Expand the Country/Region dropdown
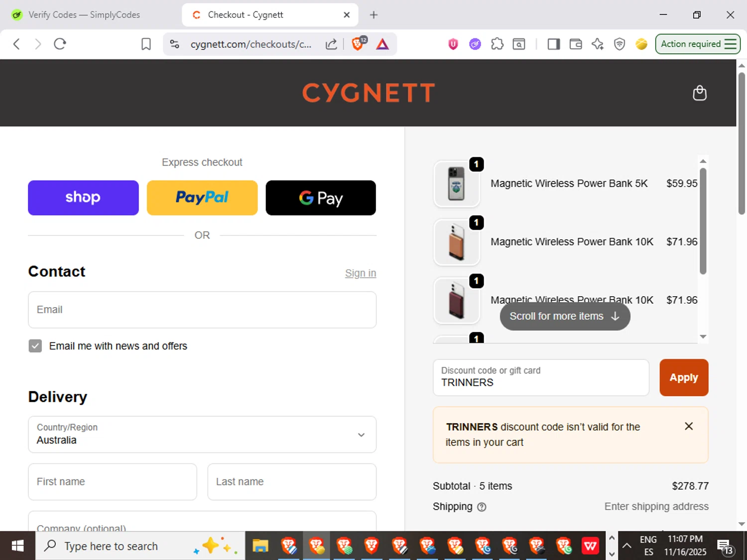Viewport: 747px width, 560px height. point(202,435)
